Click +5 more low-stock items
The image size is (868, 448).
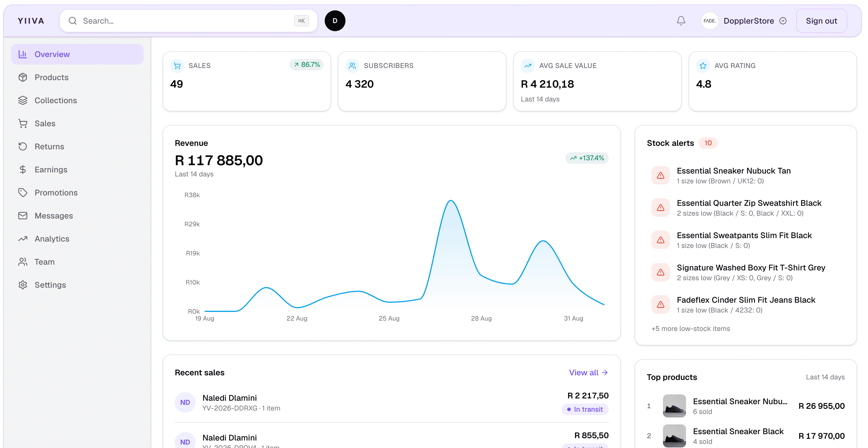point(690,328)
